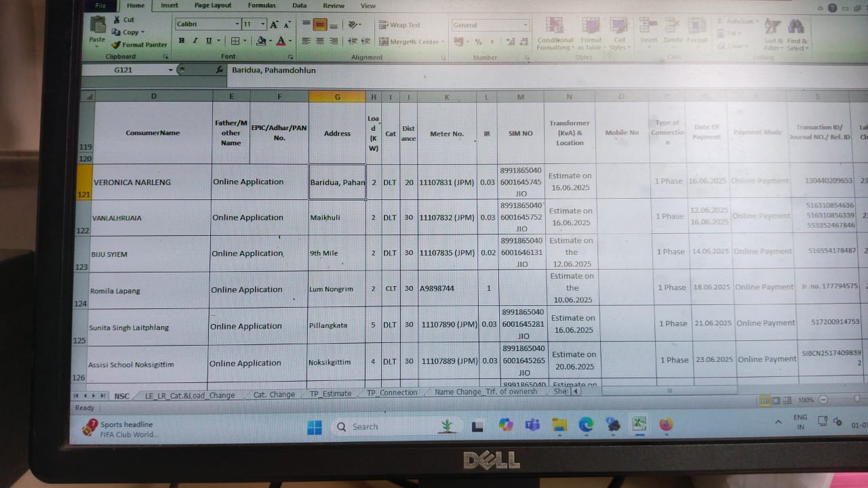Open the font size 11 dropdown
This screenshot has height=488, width=868.
coord(263,24)
